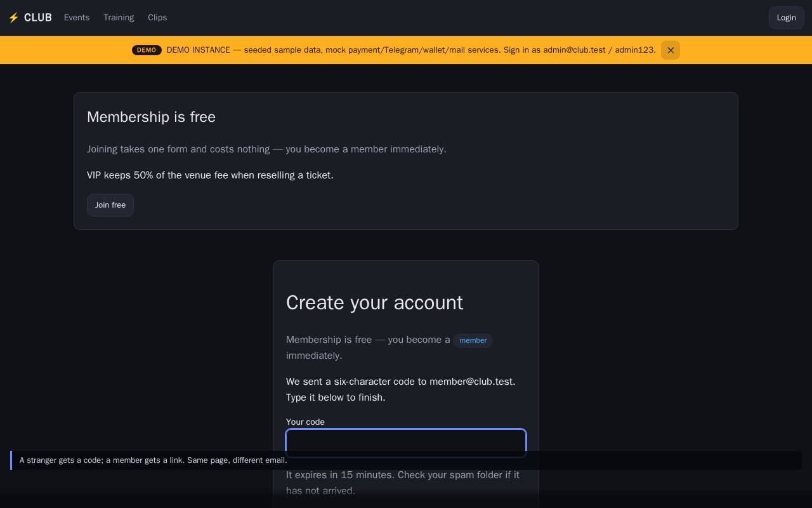Dismiss the demo instance banner
This screenshot has height=508, width=812.
tap(671, 50)
